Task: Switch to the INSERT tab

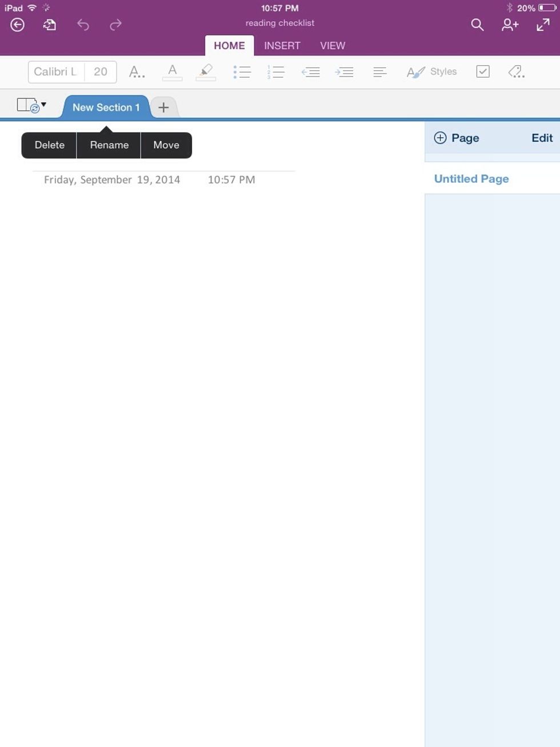Action: 282,46
